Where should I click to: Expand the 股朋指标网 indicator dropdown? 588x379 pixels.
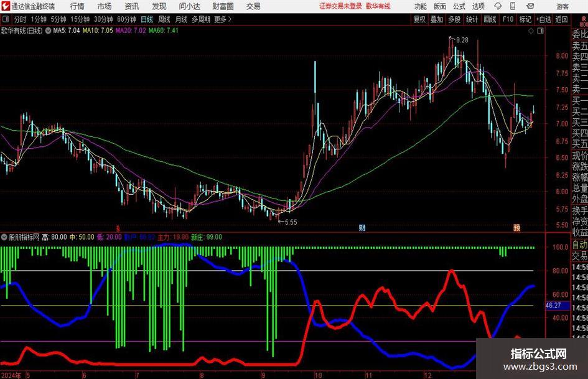tap(4, 237)
